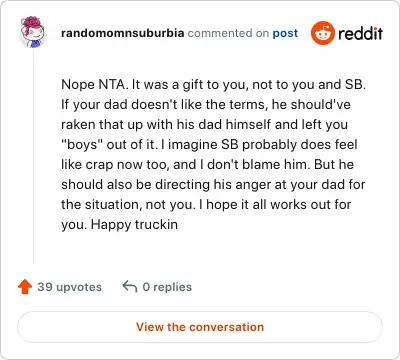
Task: Click the reddit wordmark text logo
Action: click(x=360, y=33)
